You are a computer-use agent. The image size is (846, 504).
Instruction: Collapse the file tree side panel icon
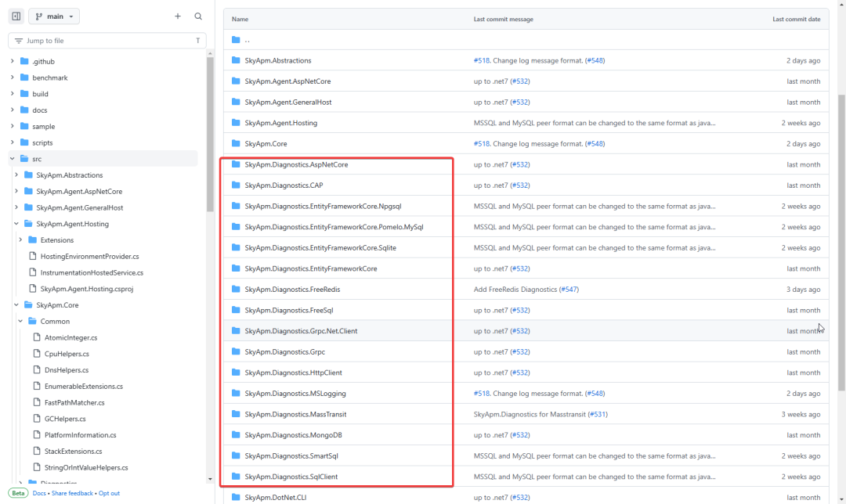click(x=16, y=16)
